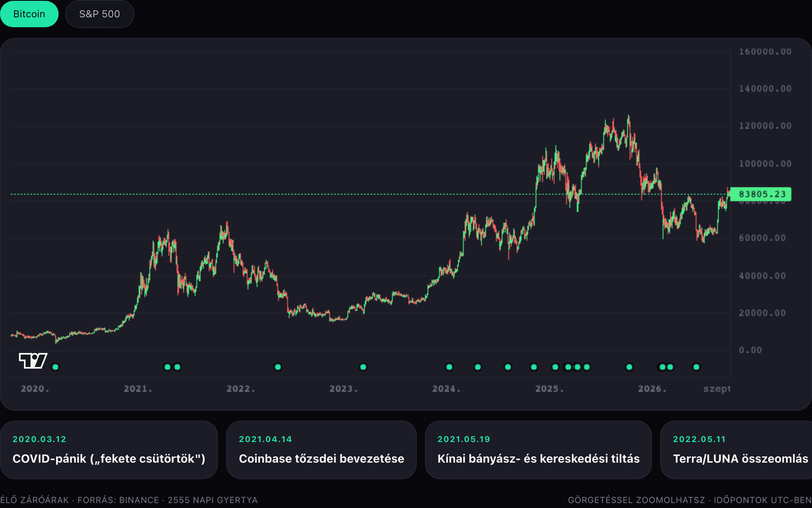Click the szept label on time axis
This screenshot has width=812, height=508.
coord(717,389)
